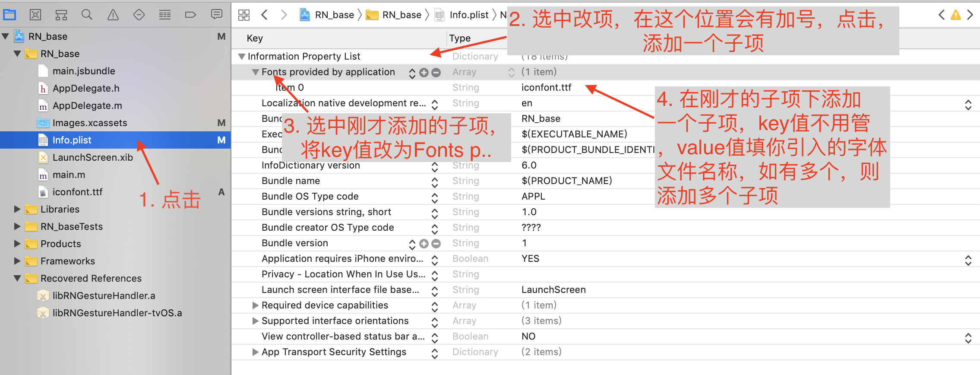Select iconfont.ttf in navigator
Screen dimensions: 980x375
pos(77,192)
